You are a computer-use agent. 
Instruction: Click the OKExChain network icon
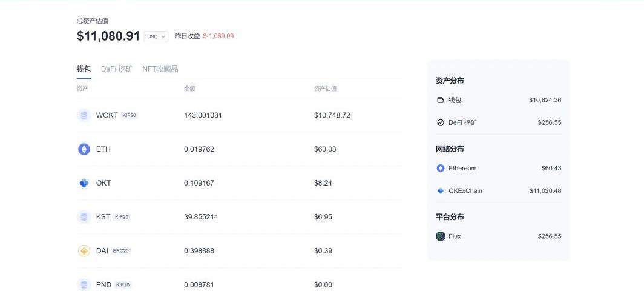click(x=441, y=191)
